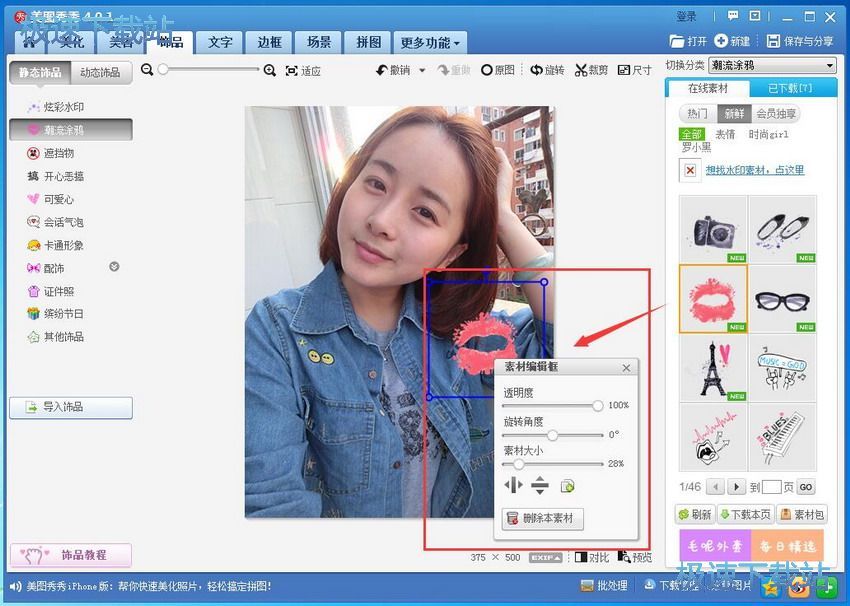Open the 拼图 collage tab
The height and width of the screenshot is (606, 850).
tap(368, 42)
